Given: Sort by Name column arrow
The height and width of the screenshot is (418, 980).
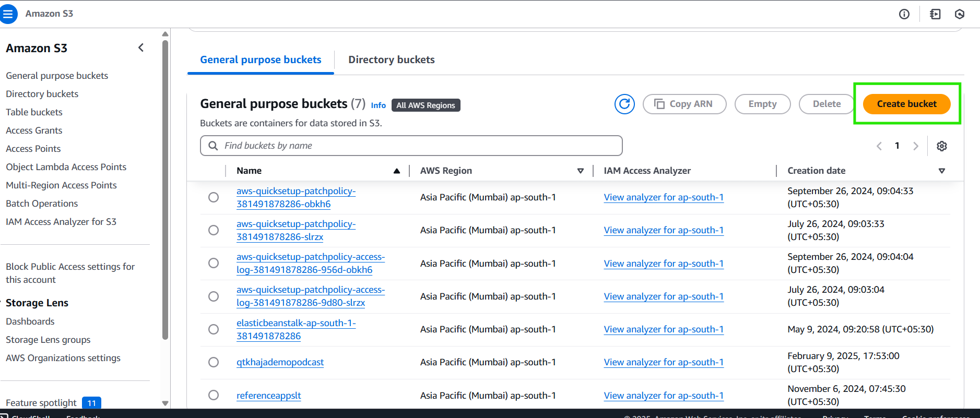Looking at the screenshot, I should coord(397,171).
